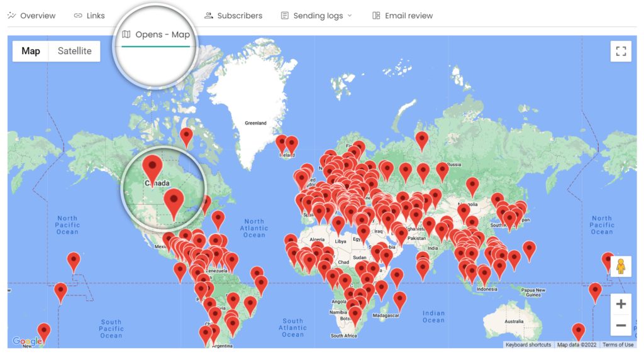Image resolution: width=644 pixels, height=357 pixels.
Task: Switch map to Satellite view
Action: (x=74, y=51)
